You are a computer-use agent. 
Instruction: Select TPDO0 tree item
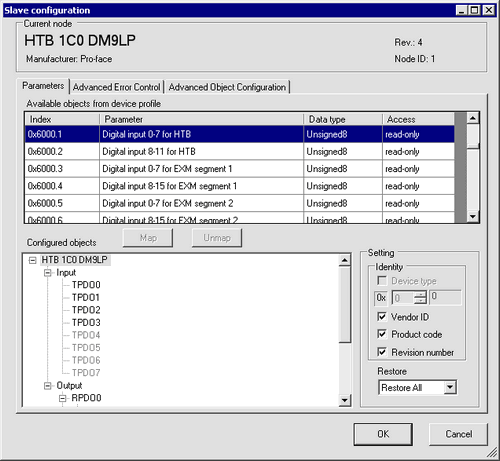click(x=86, y=285)
